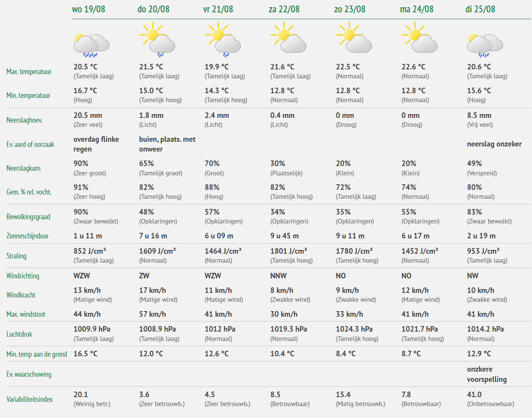Click the 65% precipitation chance value
Image resolution: width=532 pixels, height=418 pixels.
click(x=147, y=163)
